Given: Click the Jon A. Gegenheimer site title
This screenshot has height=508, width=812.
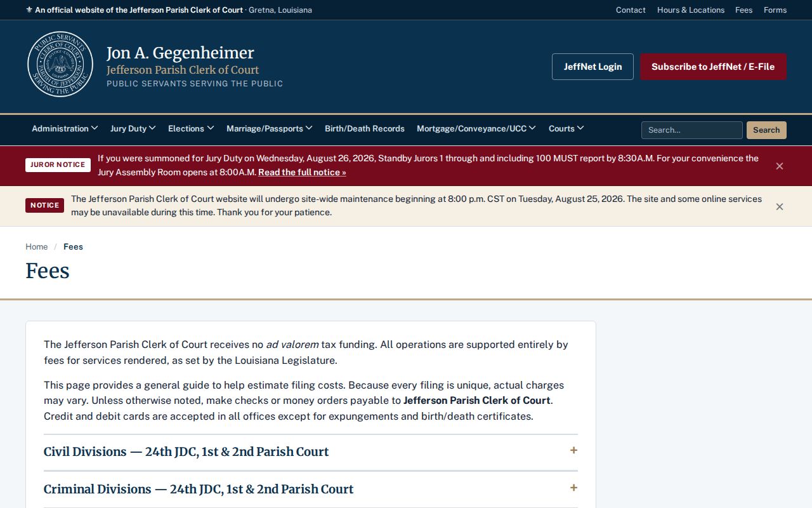Looking at the screenshot, I should [180, 53].
